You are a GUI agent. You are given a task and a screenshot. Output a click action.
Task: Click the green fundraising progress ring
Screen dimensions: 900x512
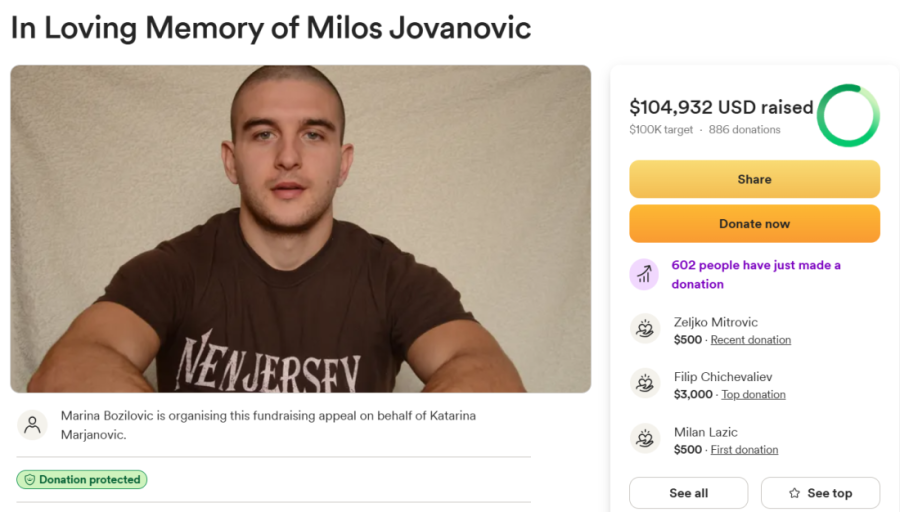(x=848, y=116)
